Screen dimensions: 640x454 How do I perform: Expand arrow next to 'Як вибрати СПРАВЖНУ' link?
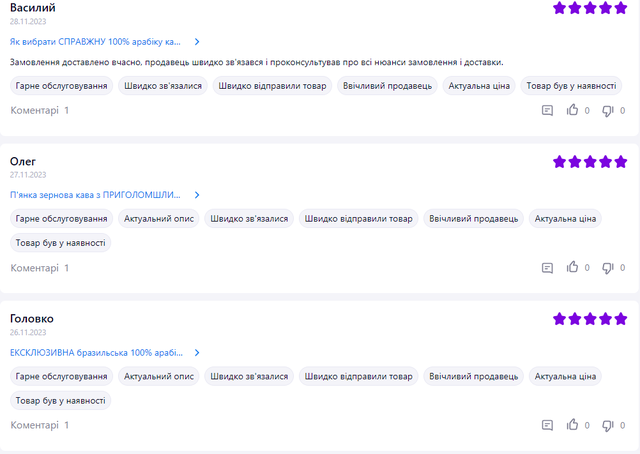(197, 42)
